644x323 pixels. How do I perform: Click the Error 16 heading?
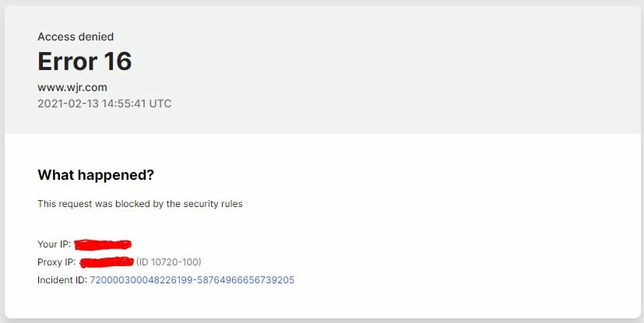pyautogui.click(x=85, y=61)
